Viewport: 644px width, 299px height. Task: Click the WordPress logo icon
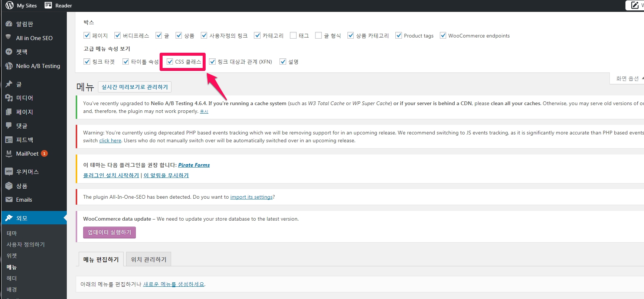click(10, 5)
